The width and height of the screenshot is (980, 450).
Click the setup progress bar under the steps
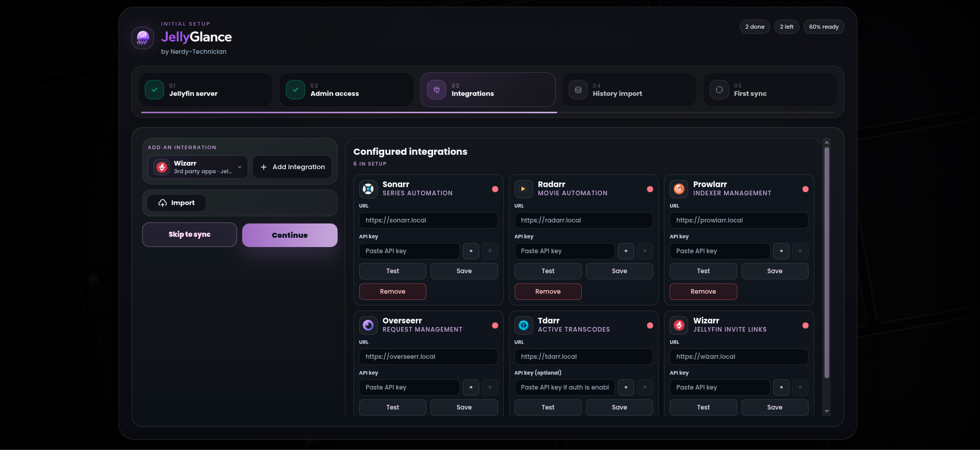[x=488, y=112]
